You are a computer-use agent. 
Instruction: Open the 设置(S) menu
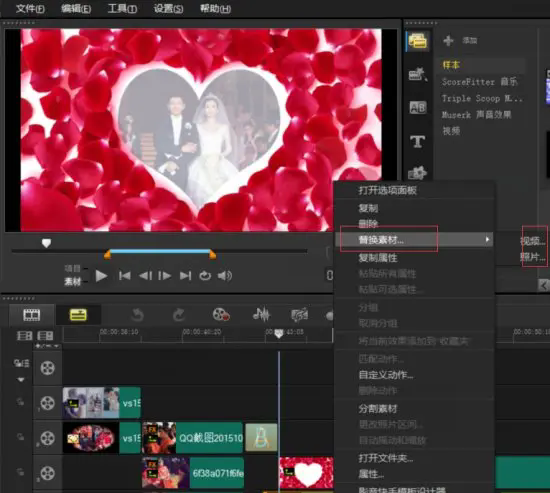[168, 8]
